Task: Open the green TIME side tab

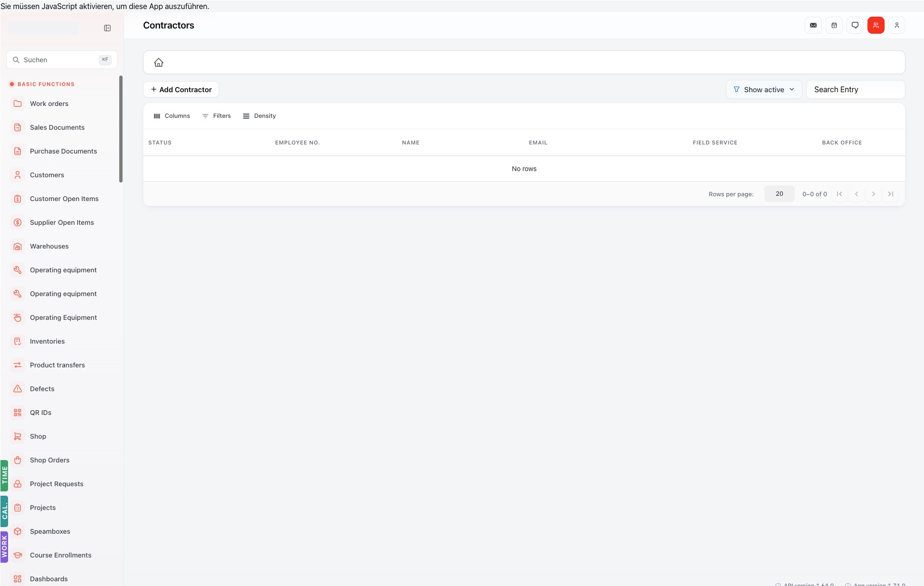Action: click(x=4, y=475)
